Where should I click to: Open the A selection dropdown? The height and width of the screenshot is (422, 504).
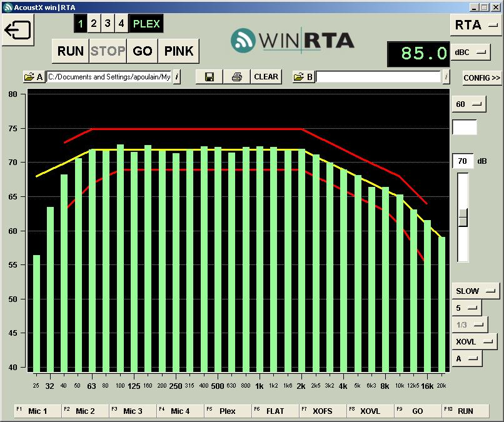[x=467, y=359]
